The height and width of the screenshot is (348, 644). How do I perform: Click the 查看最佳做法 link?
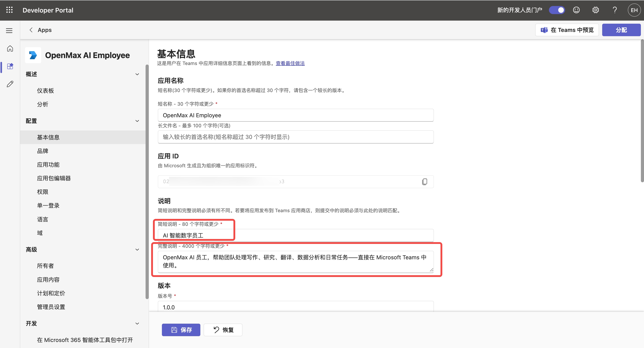(290, 63)
